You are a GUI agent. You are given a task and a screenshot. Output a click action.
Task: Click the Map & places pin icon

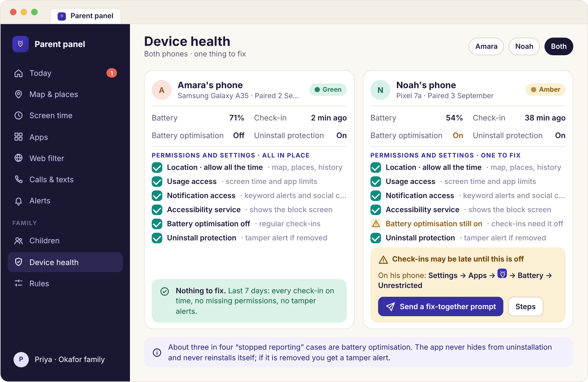(x=19, y=94)
